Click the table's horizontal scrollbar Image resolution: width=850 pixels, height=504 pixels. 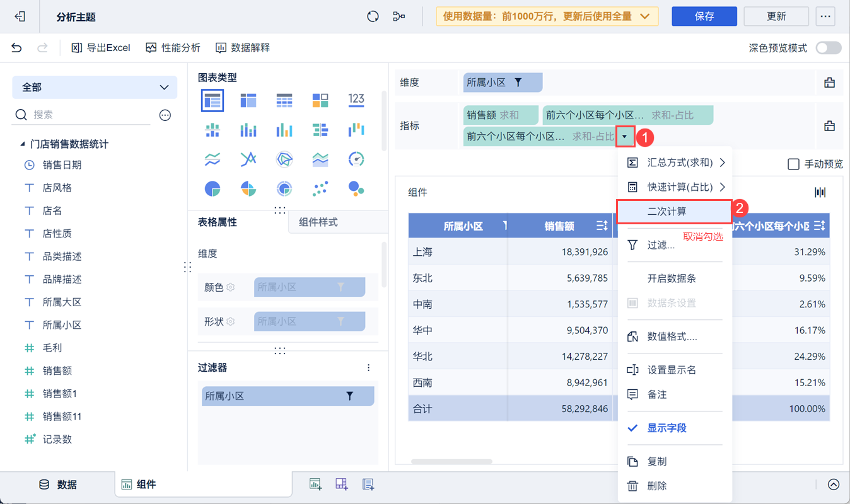pyautogui.click(x=451, y=462)
